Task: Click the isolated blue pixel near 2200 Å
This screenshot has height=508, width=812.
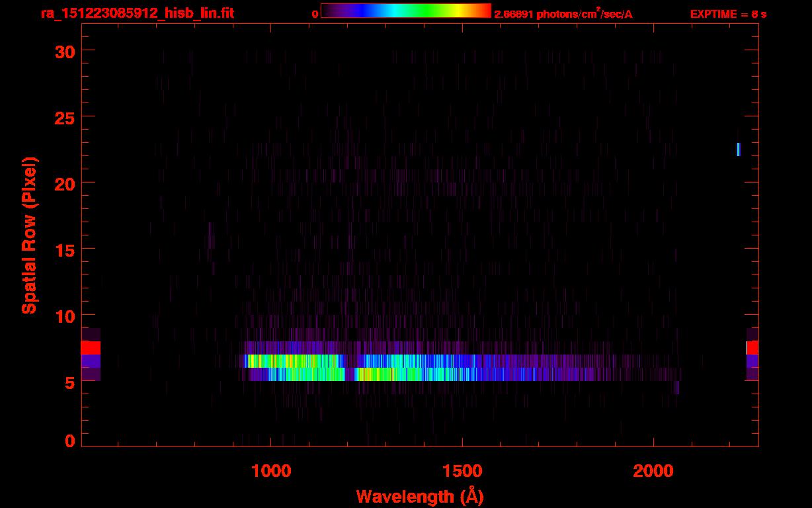Action: tap(739, 149)
